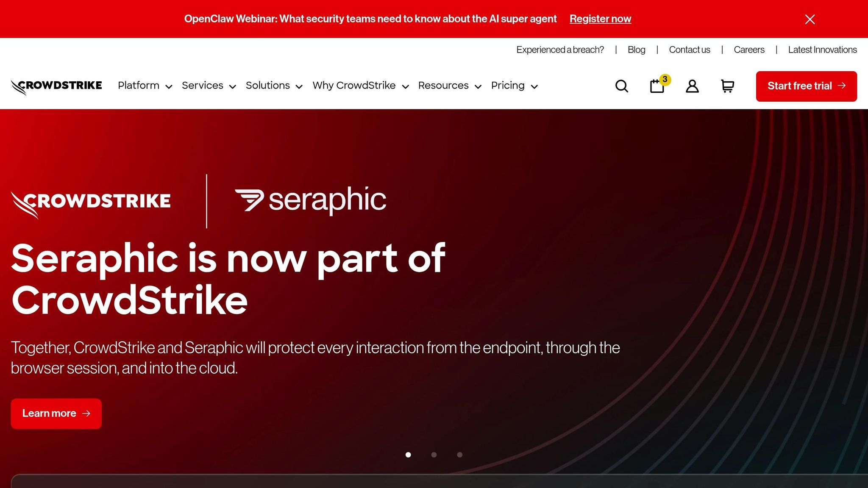868x488 pixels.
Task: Click Register now for the webinar
Action: (x=600, y=19)
